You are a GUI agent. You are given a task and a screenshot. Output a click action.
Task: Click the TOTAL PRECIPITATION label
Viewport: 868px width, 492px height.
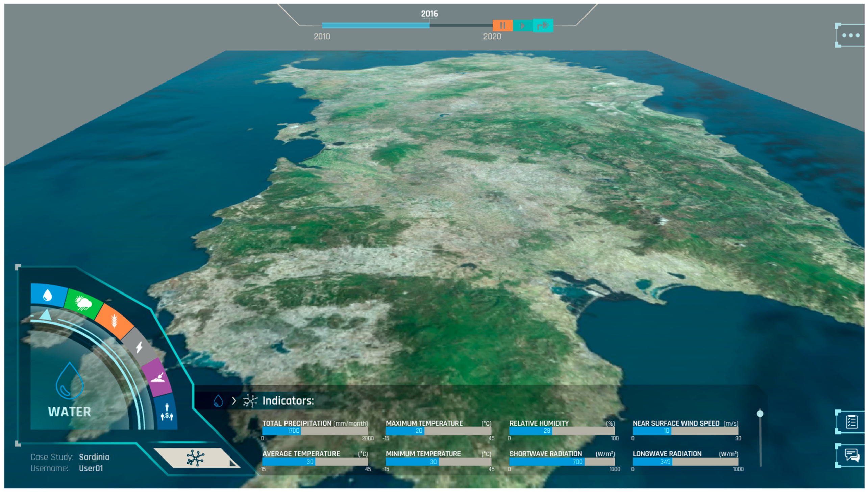(297, 423)
